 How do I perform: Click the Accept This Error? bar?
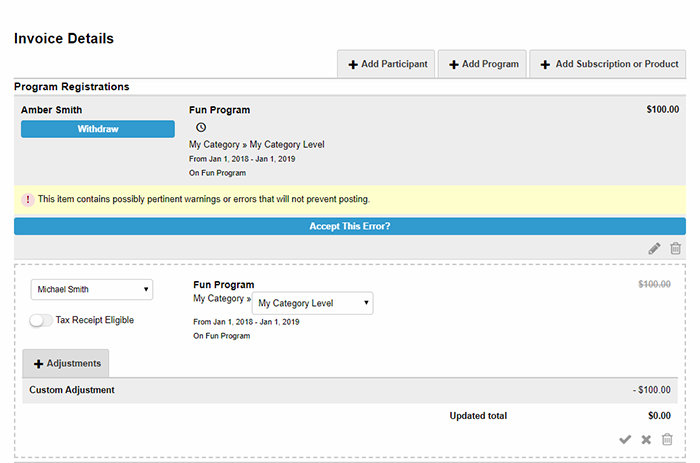point(350,226)
